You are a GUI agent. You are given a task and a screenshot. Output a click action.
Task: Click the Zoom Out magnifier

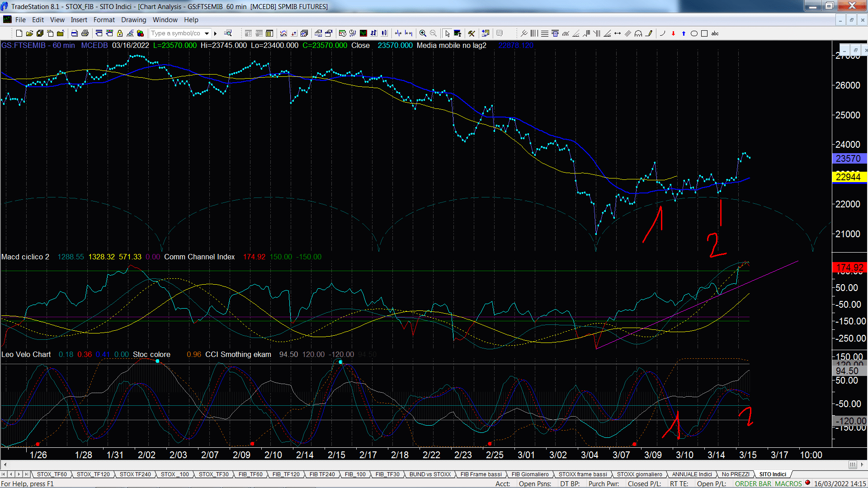433,33
